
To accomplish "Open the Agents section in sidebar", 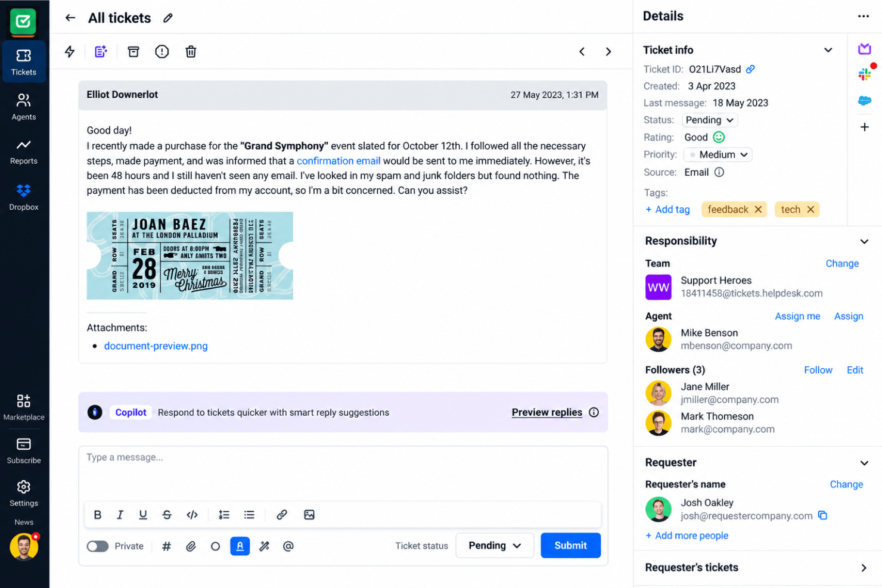I will [24, 107].
